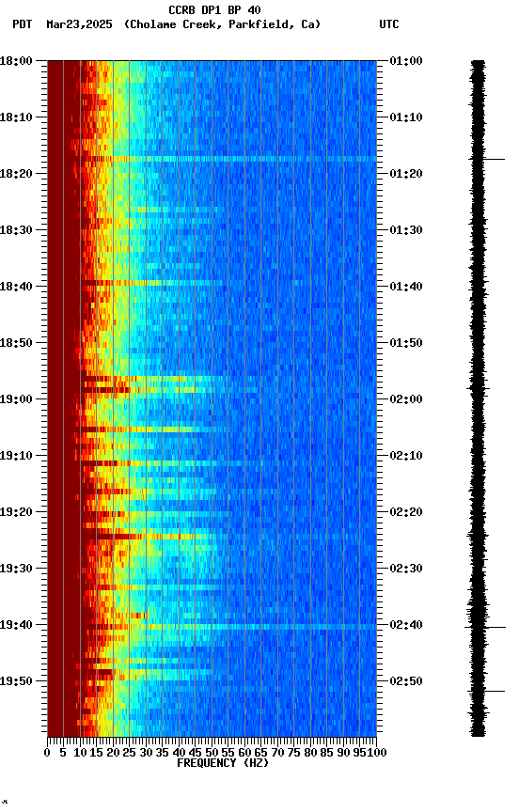Select the 02:30 UTC time label
The image size is (519, 812).
[406, 569]
